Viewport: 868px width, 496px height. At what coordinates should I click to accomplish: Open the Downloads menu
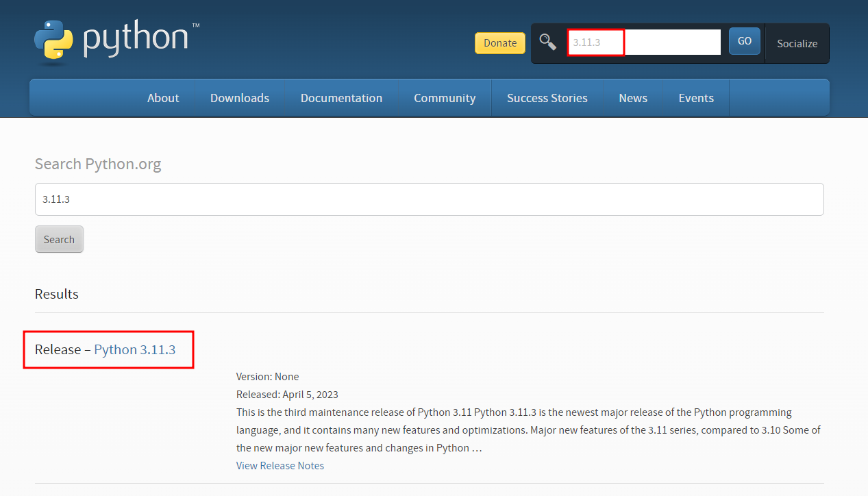240,98
